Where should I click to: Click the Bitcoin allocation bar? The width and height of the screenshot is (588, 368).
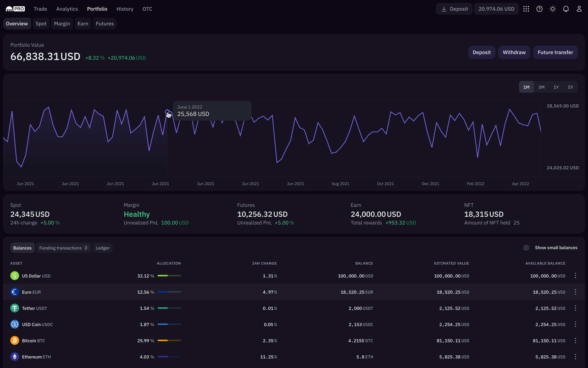click(x=169, y=341)
